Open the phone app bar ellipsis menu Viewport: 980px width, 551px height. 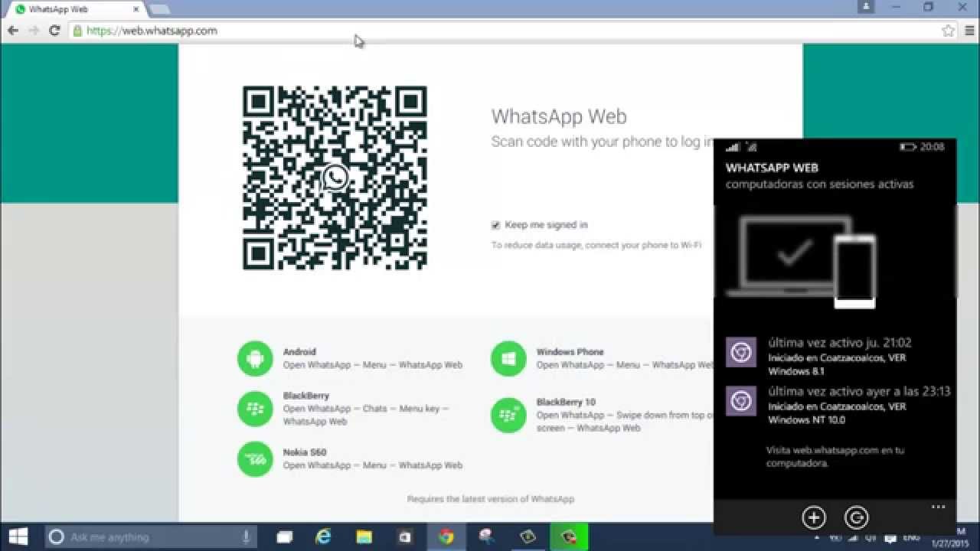[x=939, y=507]
